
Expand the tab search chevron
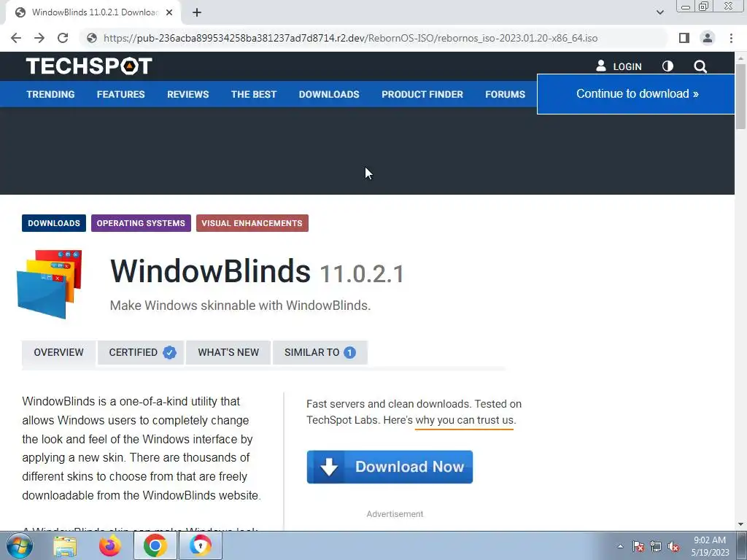659,12
